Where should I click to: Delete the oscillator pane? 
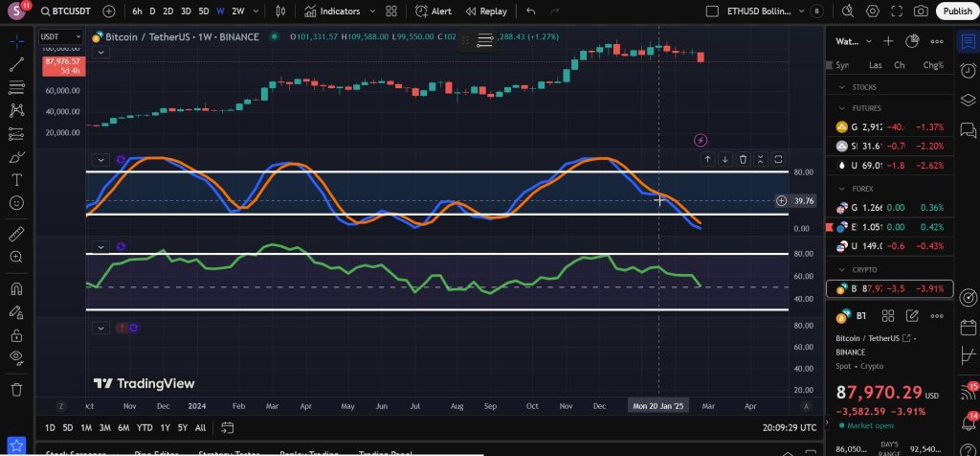[x=743, y=160]
